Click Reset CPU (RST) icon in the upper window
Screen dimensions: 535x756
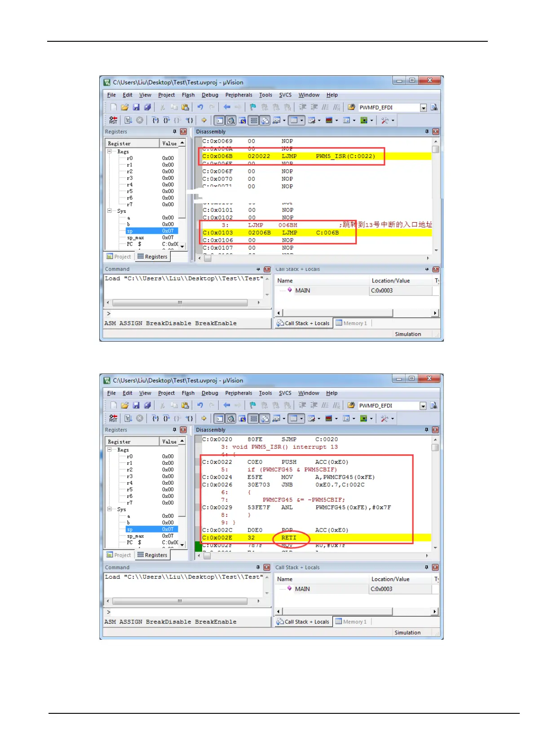click(113, 120)
